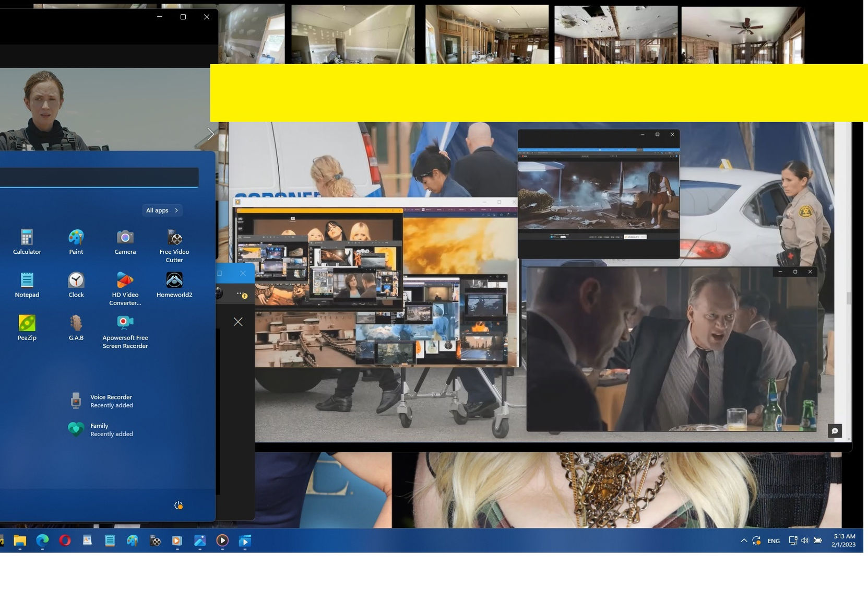Switch to Movies & TV taskbar icon
Viewport: 868px width, 610px height.
pyautogui.click(x=245, y=541)
